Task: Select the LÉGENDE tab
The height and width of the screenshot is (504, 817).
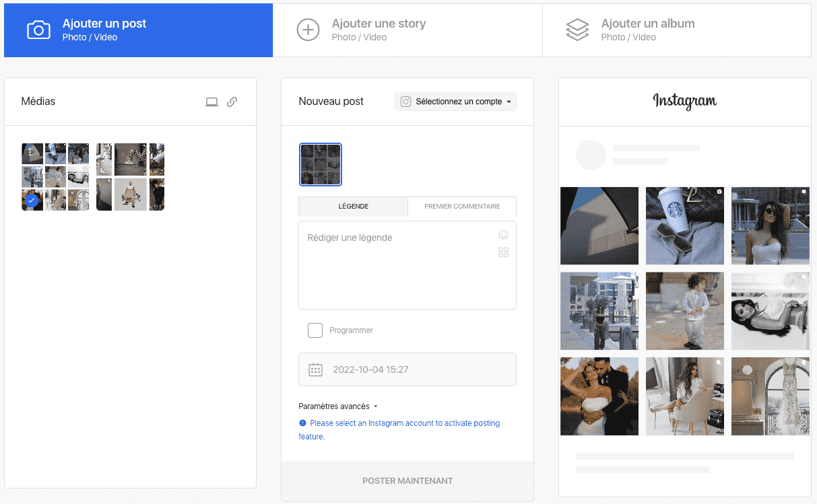Action: point(353,207)
